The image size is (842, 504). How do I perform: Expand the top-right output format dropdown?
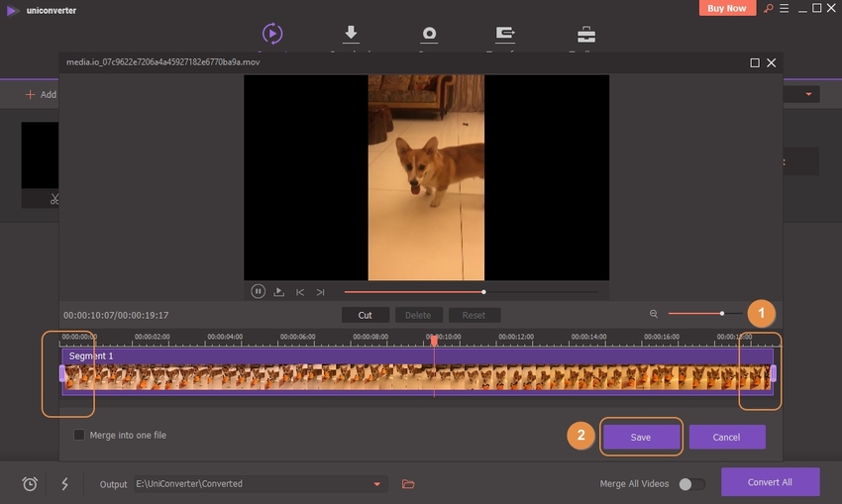click(809, 94)
